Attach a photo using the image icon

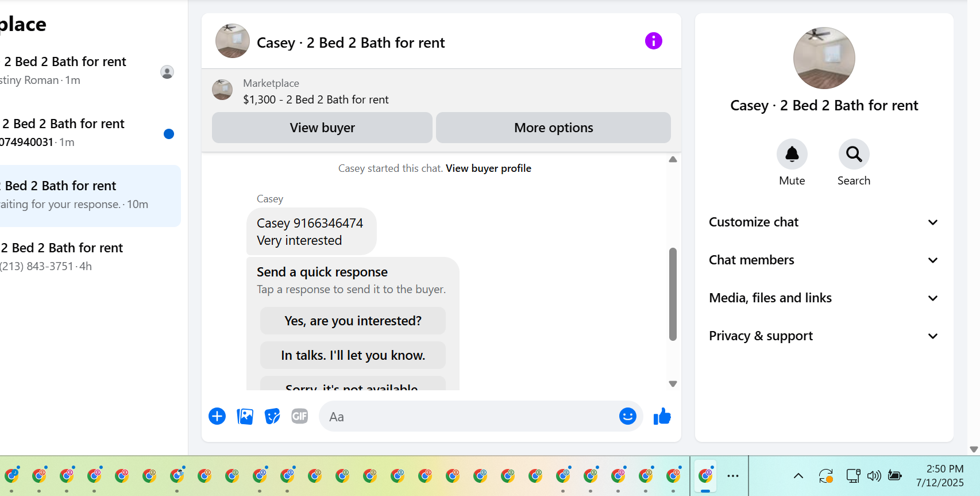[245, 416]
